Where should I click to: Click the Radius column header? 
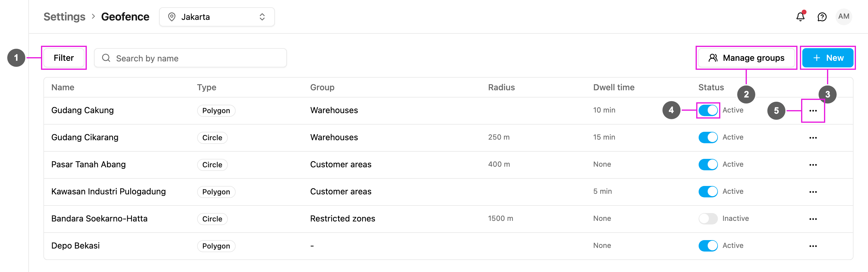[x=502, y=88]
